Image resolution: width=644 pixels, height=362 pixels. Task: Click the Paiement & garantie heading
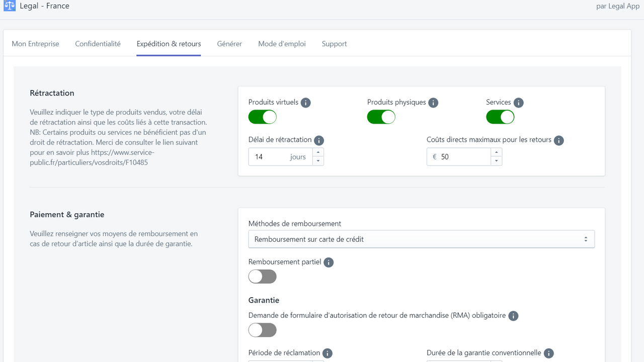point(67,215)
